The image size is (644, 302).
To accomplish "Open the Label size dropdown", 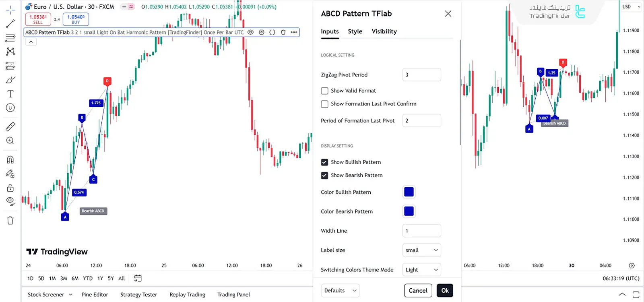I will tap(421, 250).
